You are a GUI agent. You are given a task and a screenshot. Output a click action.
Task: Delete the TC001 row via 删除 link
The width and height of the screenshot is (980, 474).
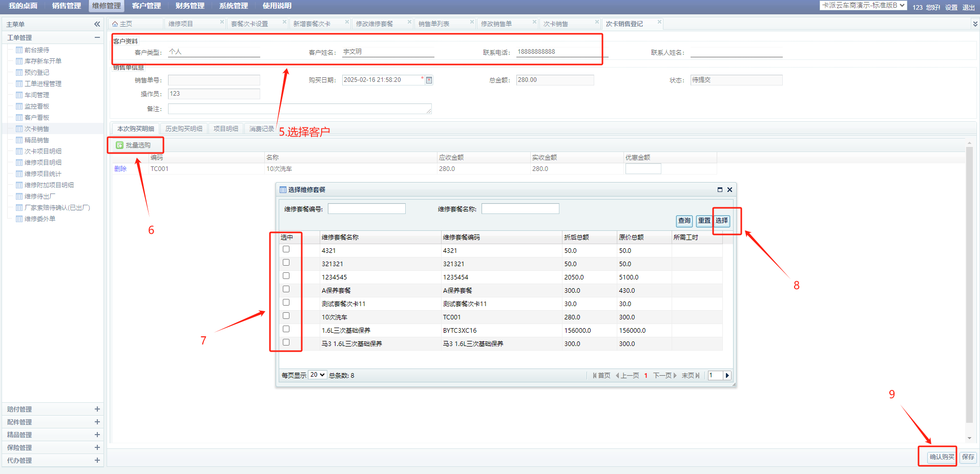[x=120, y=169]
